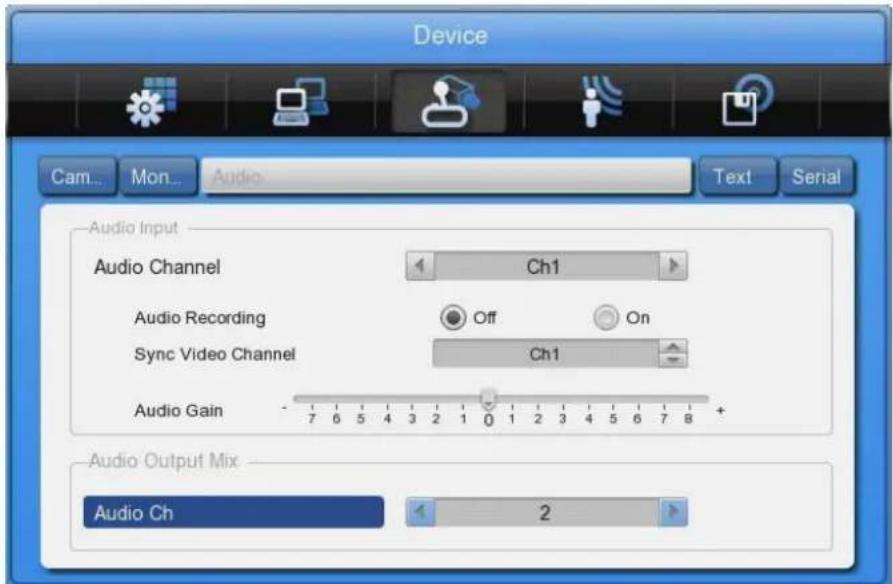Switch to the Cam... tab

coord(77,177)
